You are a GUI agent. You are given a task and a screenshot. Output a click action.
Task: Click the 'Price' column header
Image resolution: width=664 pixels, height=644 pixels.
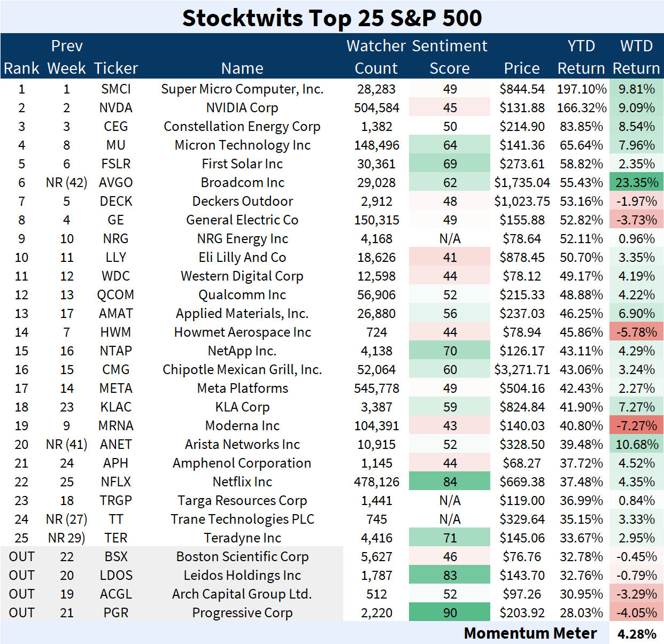click(x=522, y=68)
